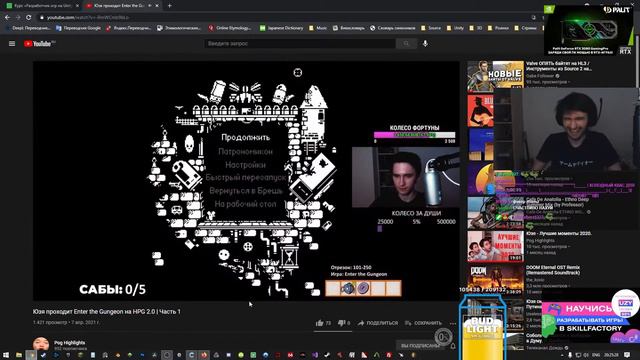Open the three-dot more actions menu under video

coord(453,323)
